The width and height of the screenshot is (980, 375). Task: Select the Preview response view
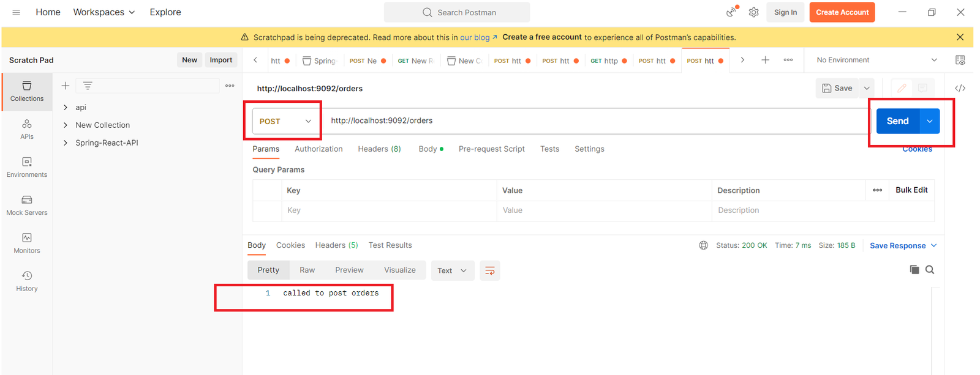tap(349, 270)
